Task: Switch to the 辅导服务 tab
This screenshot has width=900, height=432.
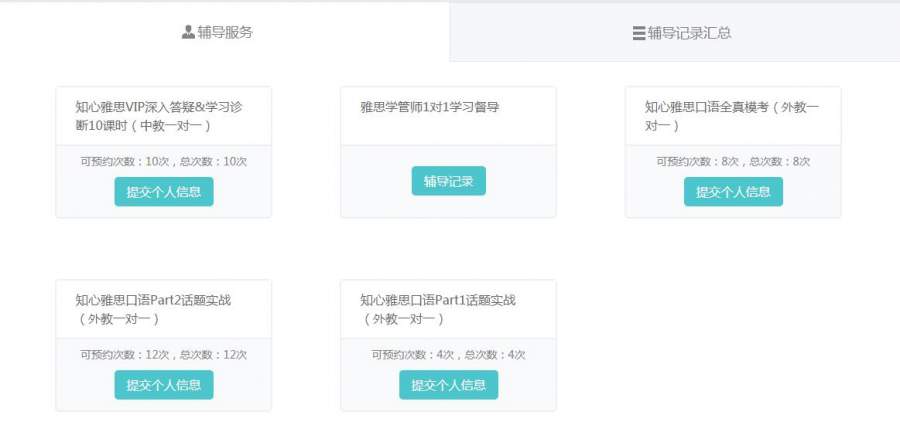Action: (218, 32)
